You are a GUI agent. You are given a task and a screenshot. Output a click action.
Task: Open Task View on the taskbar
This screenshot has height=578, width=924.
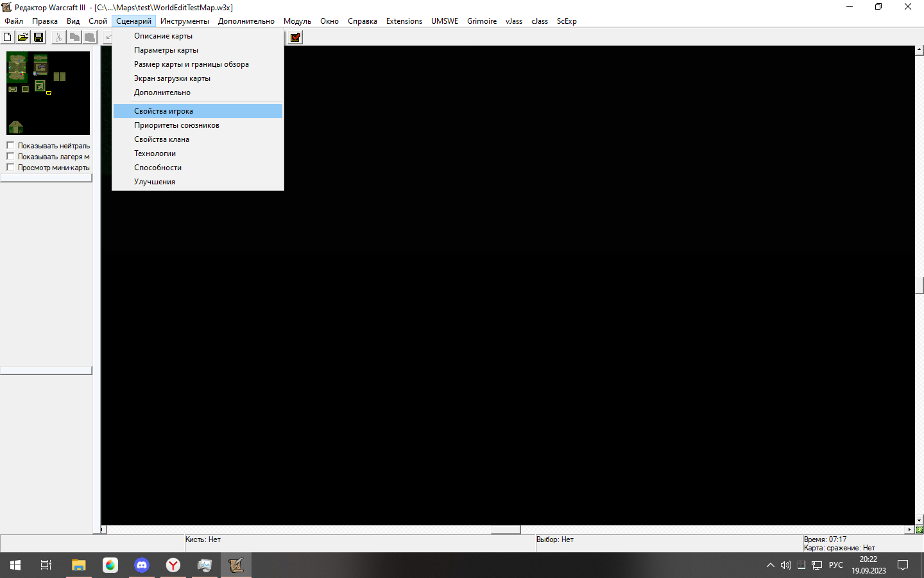46,565
